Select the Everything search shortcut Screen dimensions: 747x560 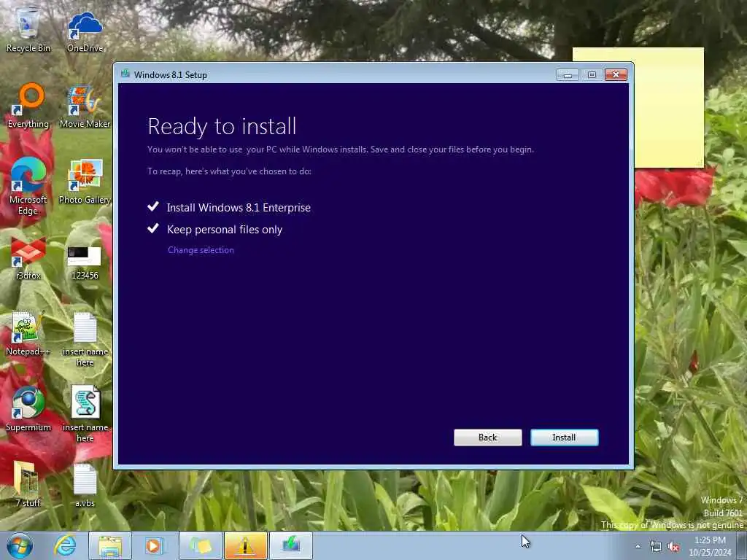(x=28, y=106)
